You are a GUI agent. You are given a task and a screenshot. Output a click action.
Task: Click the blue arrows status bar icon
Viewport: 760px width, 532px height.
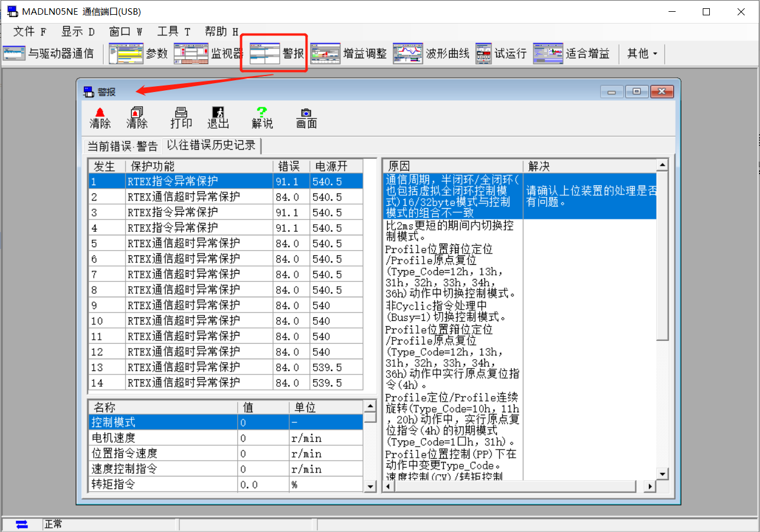tap(22, 524)
